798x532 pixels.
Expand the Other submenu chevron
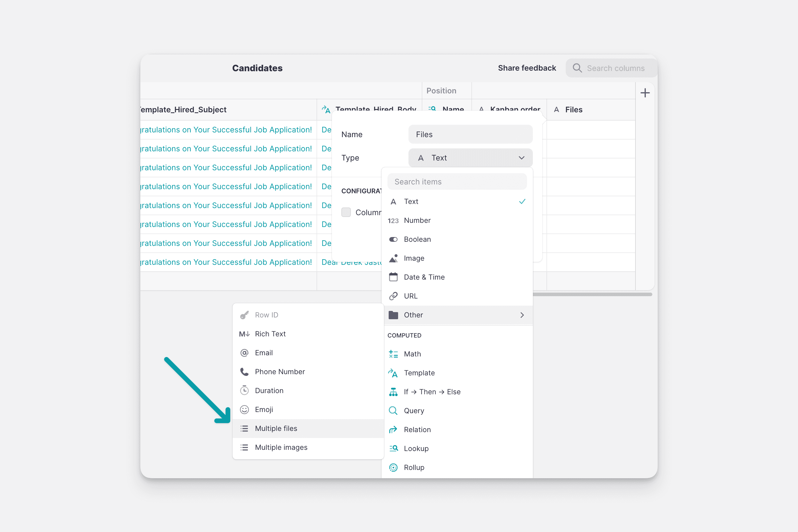(522, 315)
